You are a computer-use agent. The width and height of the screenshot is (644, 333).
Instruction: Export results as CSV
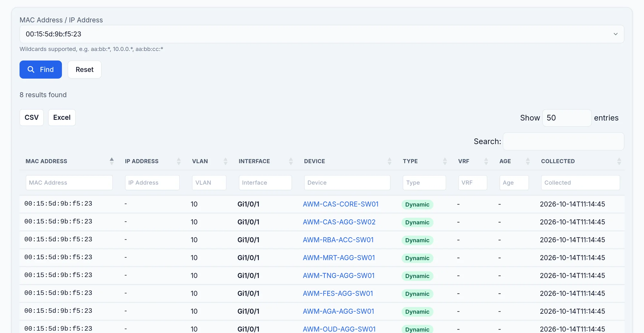point(32,118)
